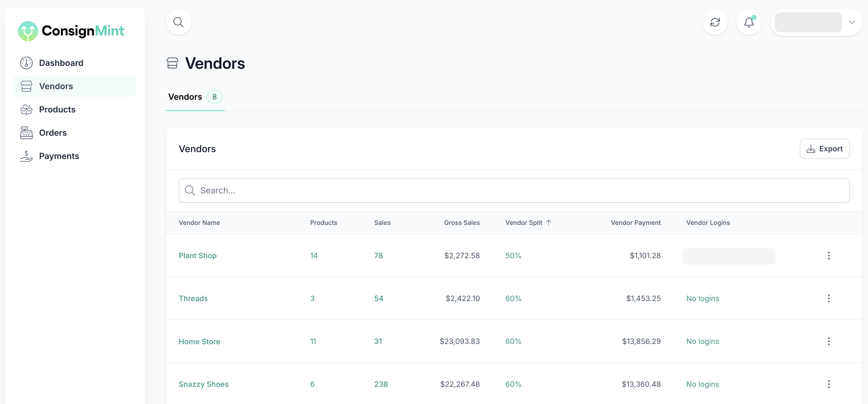The width and height of the screenshot is (868, 404).
Task: Navigate to Payments page
Action: (59, 156)
